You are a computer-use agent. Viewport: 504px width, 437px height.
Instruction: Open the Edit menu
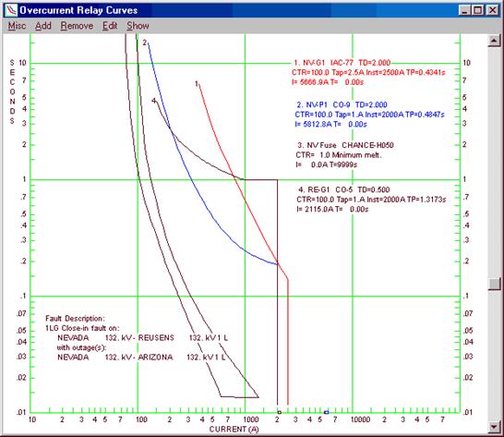pyautogui.click(x=110, y=26)
